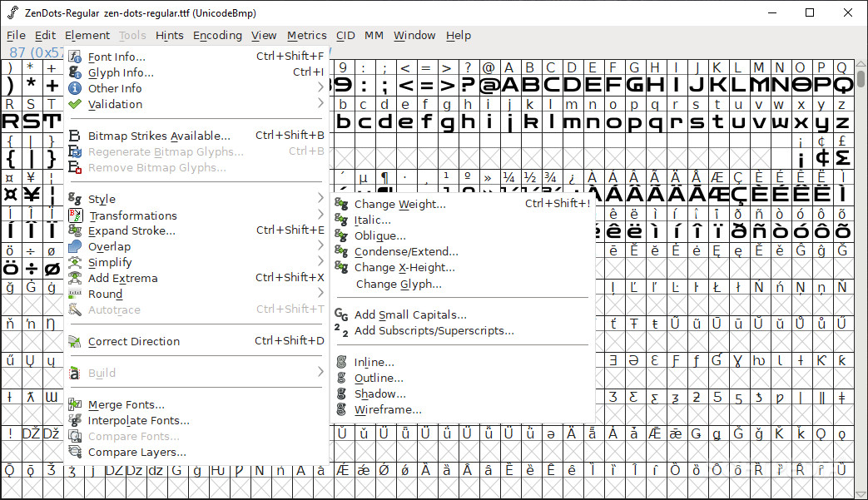This screenshot has width=868, height=500.
Task: Expand the Round submenu arrow
Action: 320,293
